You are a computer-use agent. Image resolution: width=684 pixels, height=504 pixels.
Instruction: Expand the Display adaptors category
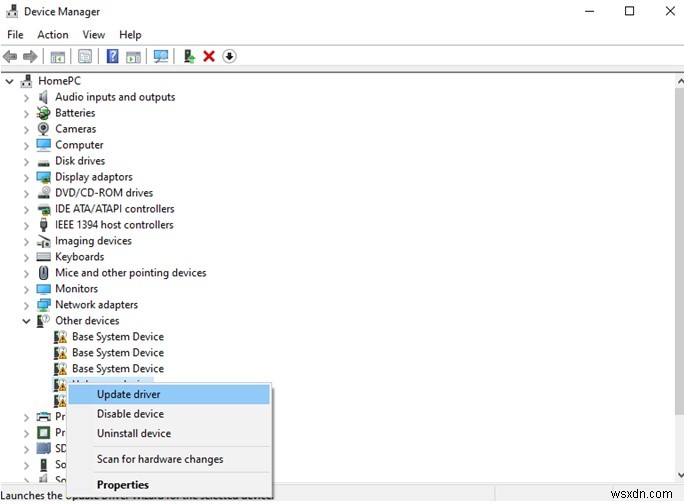[26, 178]
